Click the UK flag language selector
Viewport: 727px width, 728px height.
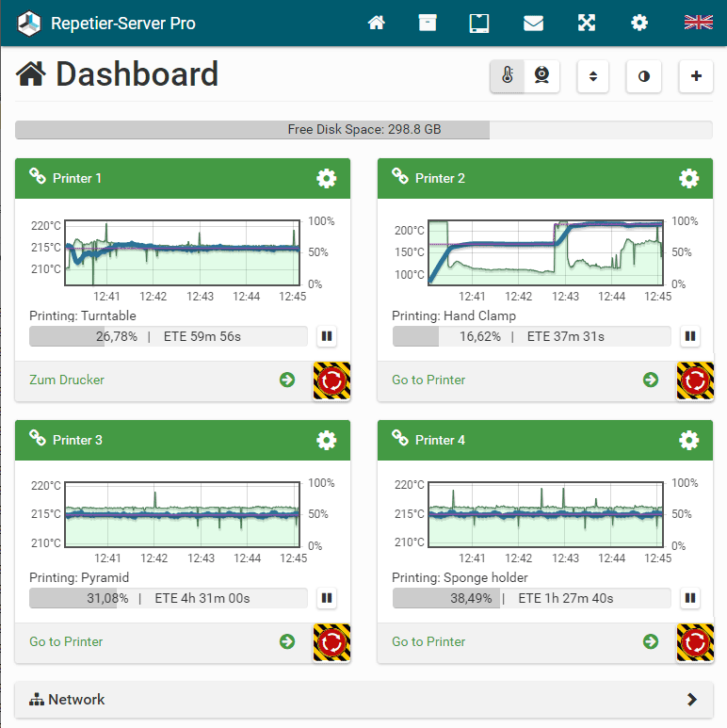[x=698, y=23]
